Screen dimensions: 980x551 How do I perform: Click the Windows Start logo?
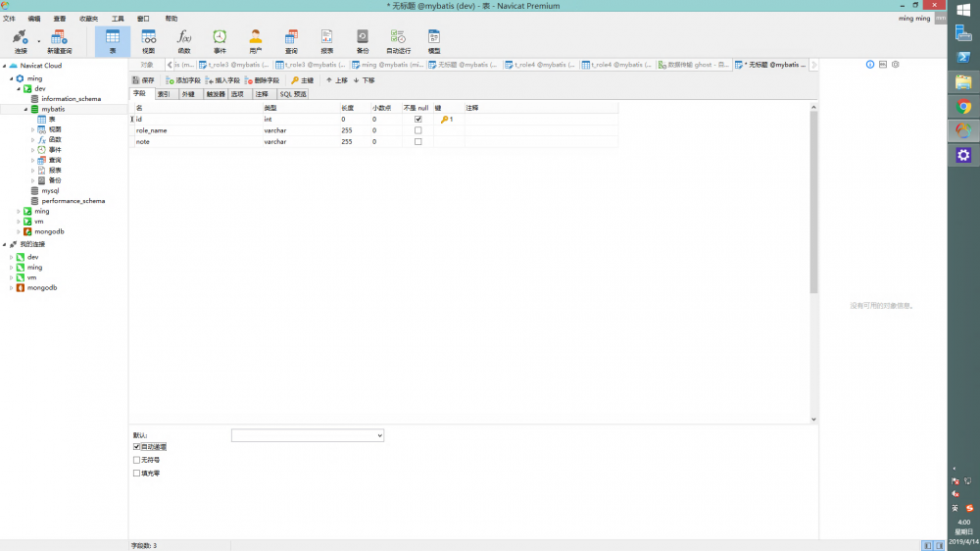point(963,10)
